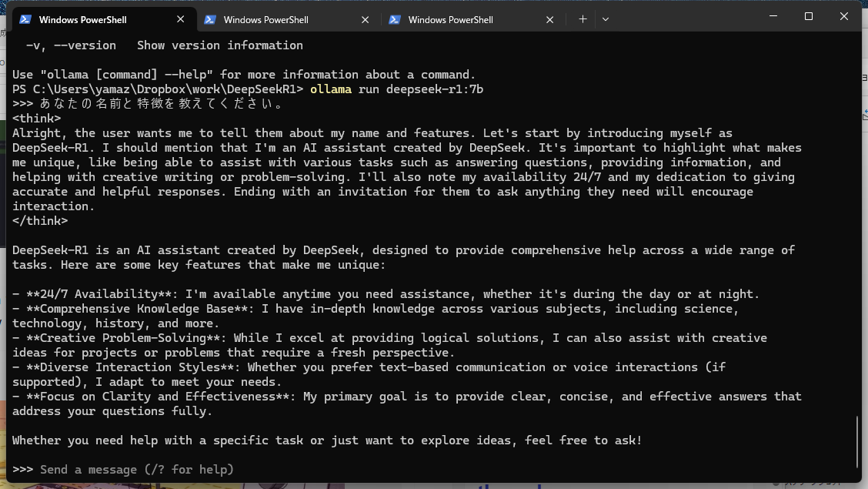Click the PS path 'C:\Users\yamaz\Dropbox\work\DeepSeekR1>' prompt
The height and width of the screenshot is (489, 868).
[x=158, y=89]
